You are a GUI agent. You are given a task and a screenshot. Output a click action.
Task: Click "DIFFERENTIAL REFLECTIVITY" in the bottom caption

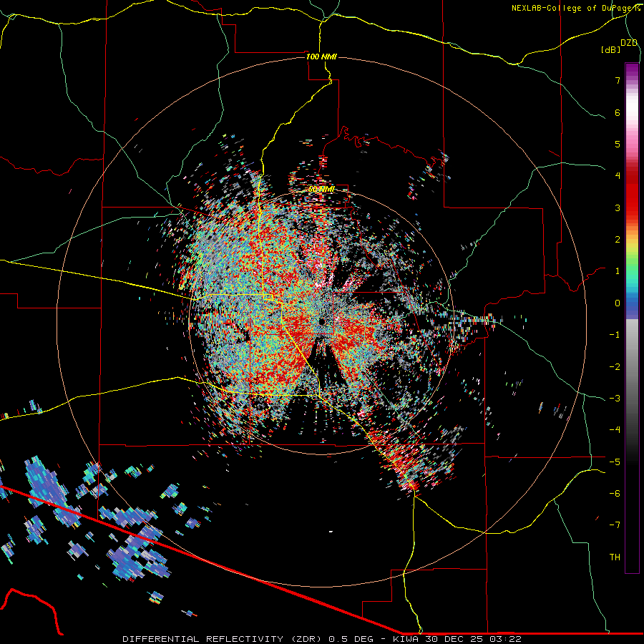click(x=203, y=639)
